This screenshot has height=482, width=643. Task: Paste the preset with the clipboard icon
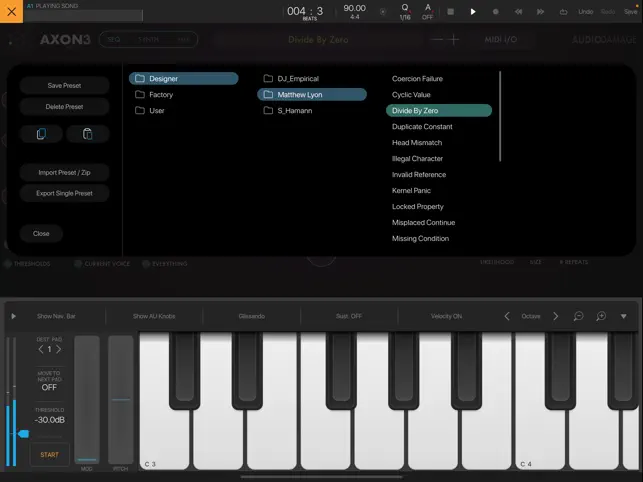pos(87,134)
